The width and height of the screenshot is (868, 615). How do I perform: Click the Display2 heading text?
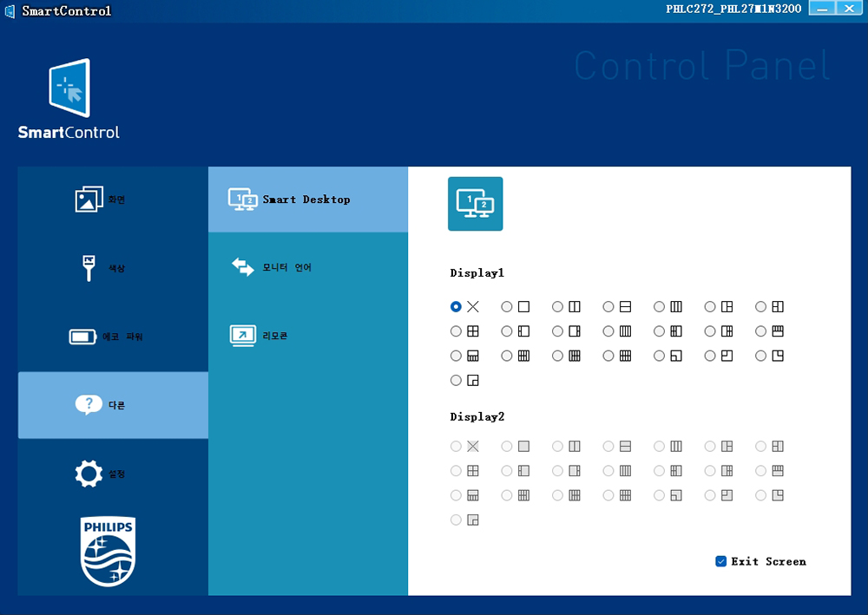(477, 416)
